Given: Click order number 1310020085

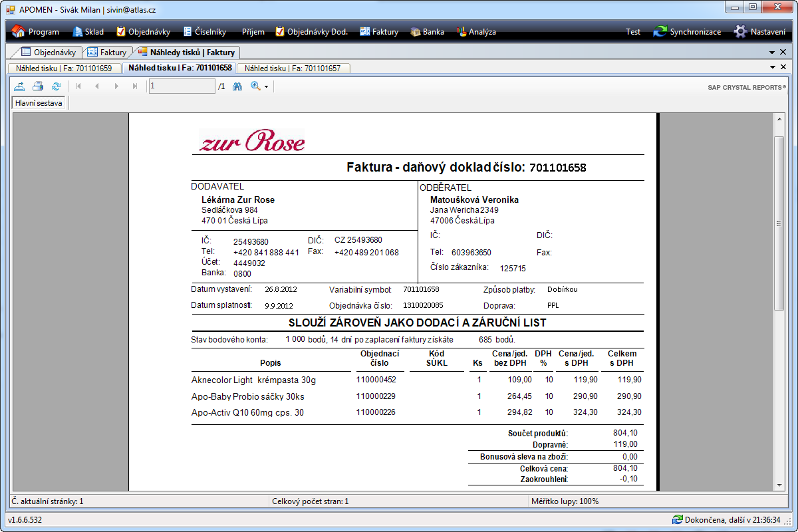Looking at the screenshot, I should coord(423,305).
